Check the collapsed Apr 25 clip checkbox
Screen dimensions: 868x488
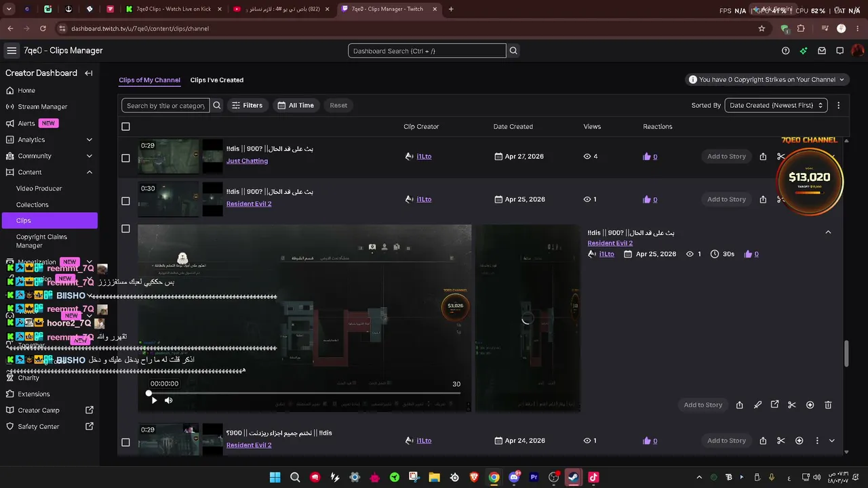(125, 201)
